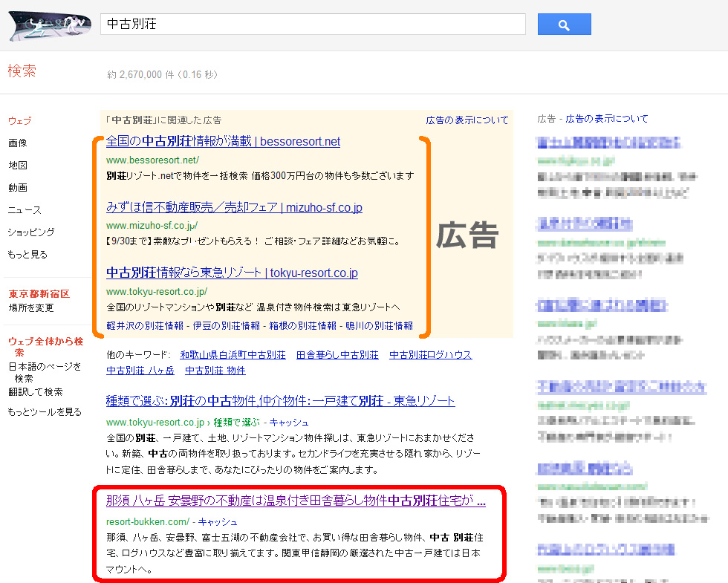Focus the search box containing 中古別荘

(x=313, y=24)
